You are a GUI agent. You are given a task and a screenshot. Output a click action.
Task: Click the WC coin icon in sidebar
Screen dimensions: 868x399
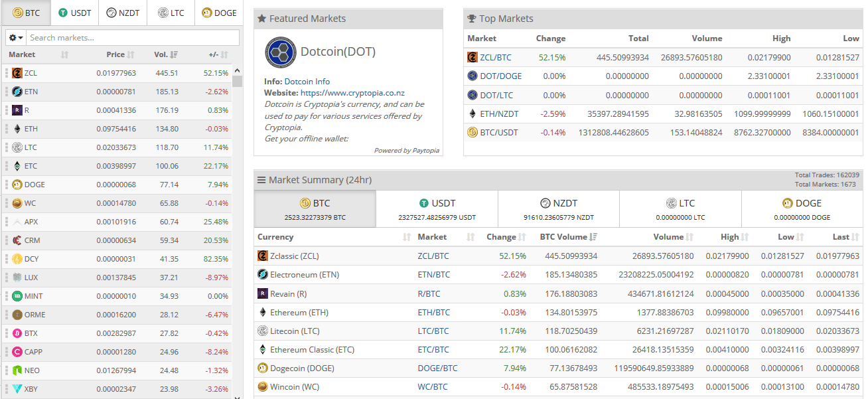click(17, 203)
